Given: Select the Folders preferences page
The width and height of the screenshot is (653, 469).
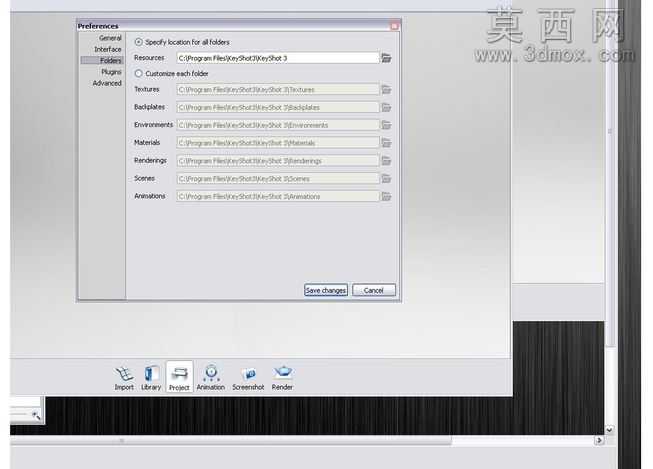Looking at the screenshot, I should [102, 60].
